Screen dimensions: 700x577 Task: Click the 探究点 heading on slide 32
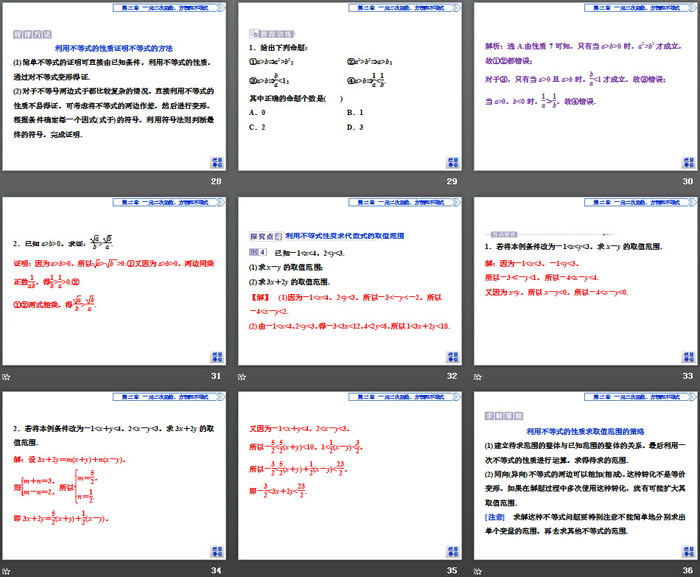tap(265, 237)
